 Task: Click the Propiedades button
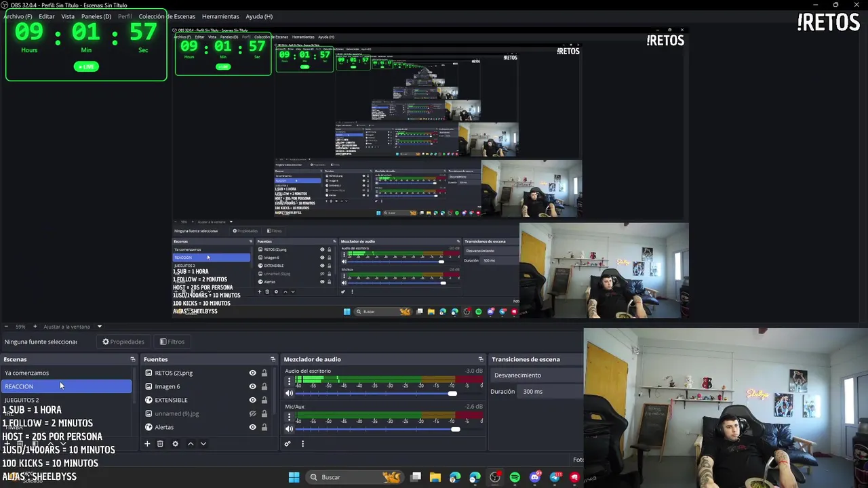[123, 342]
